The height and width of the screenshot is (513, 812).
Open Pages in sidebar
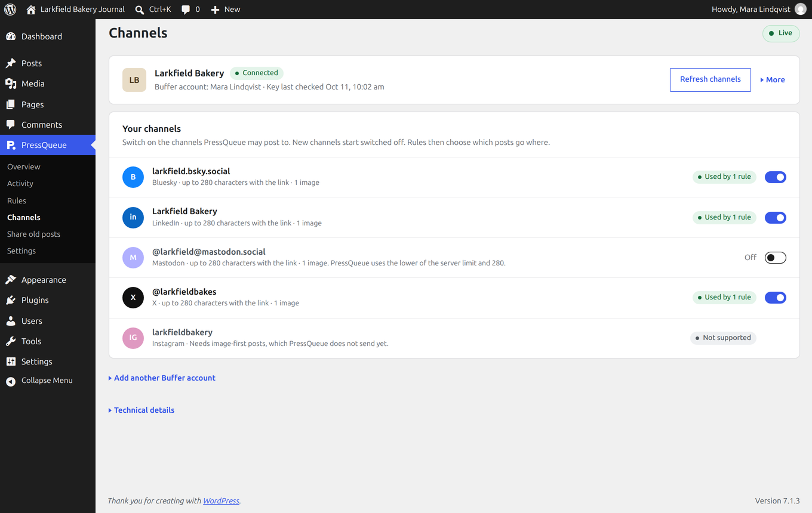[x=48, y=104]
